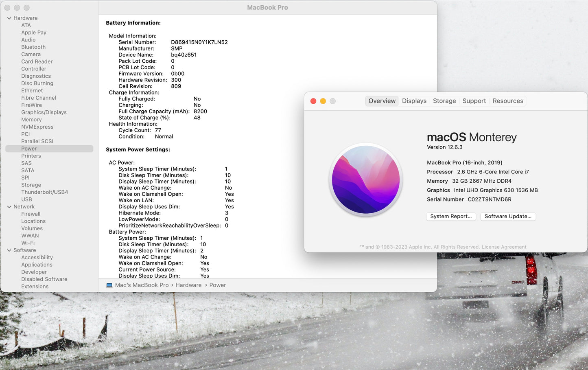Click the macOS Monterey logo image
This screenshot has width=588, height=370.
click(365, 180)
